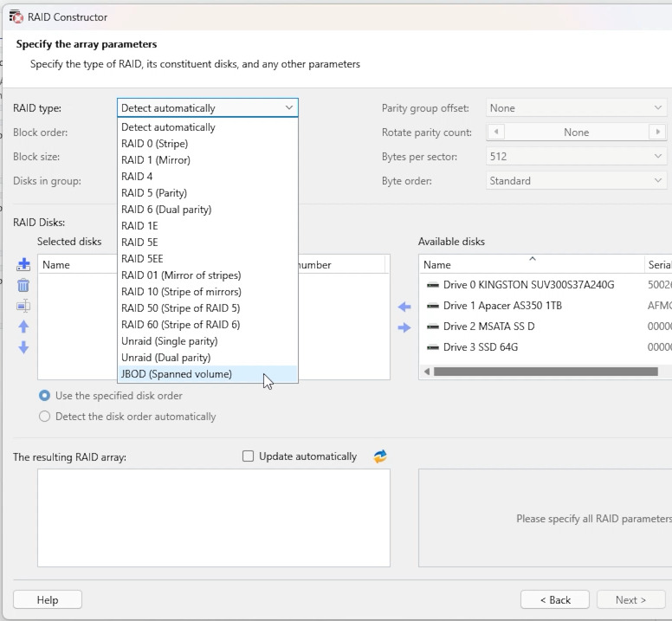Click the Help button

click(x=48, y=599)
